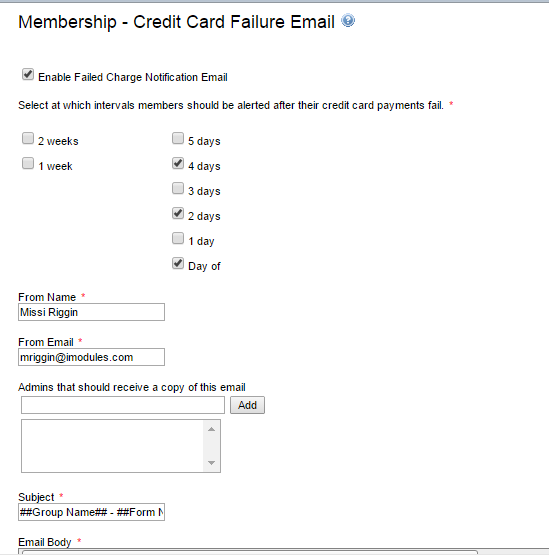Check the 2 weeks interval box
549x555 pixels.
tap(28, 138)
